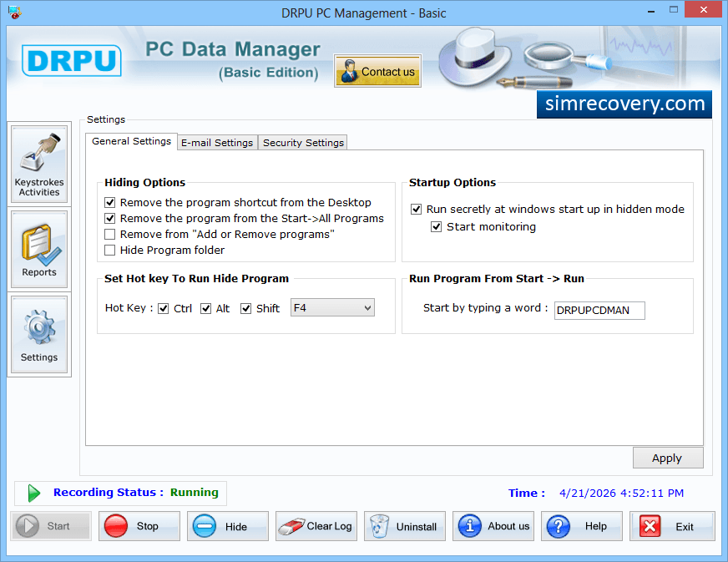
Task: Stop recording with red Stop button
Action: click(x=139, y=526)
